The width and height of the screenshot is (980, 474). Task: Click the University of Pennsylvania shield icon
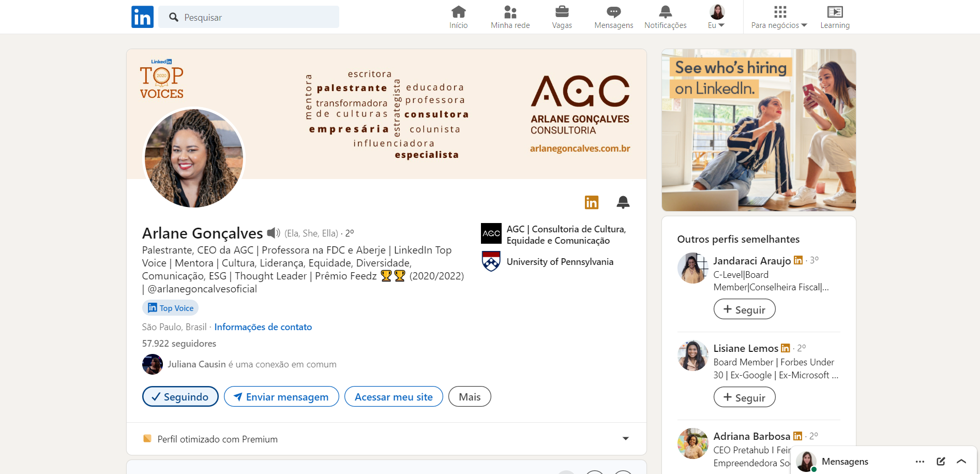491,261
